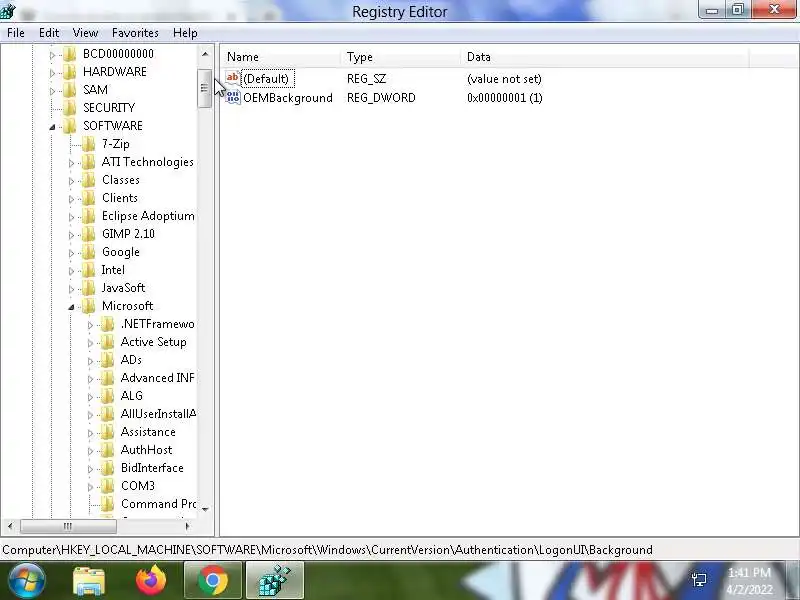The image size is (800, 600).
Task: Click the 7-Zip folder icon
Action: click(x=88, y=144)
